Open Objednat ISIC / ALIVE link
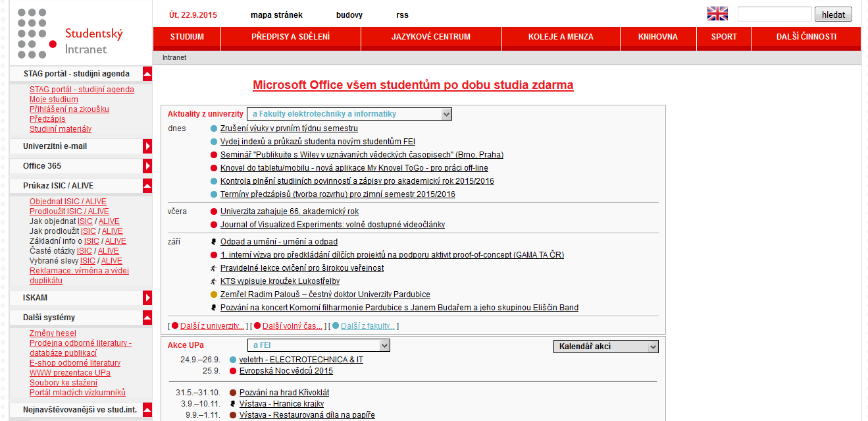868x421 pixels. tap(68, 202)
